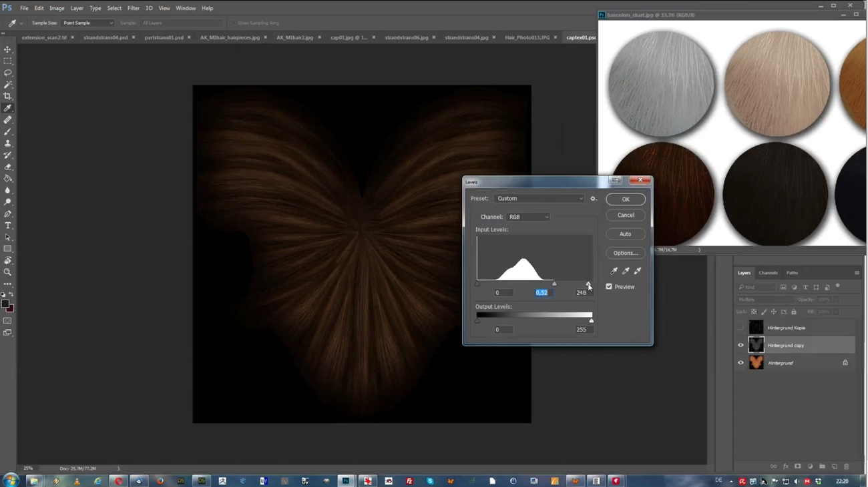The image size is (868, 487).
Task: Select the Eyedropper tool
Action: [x=8, y=108]
